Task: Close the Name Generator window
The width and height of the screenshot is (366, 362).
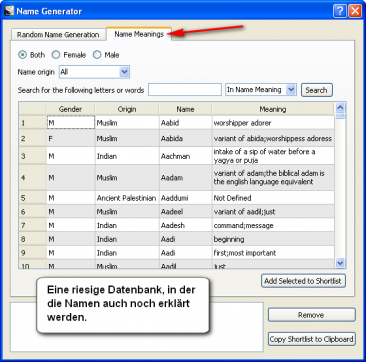Action: click(x=355, y=11)
